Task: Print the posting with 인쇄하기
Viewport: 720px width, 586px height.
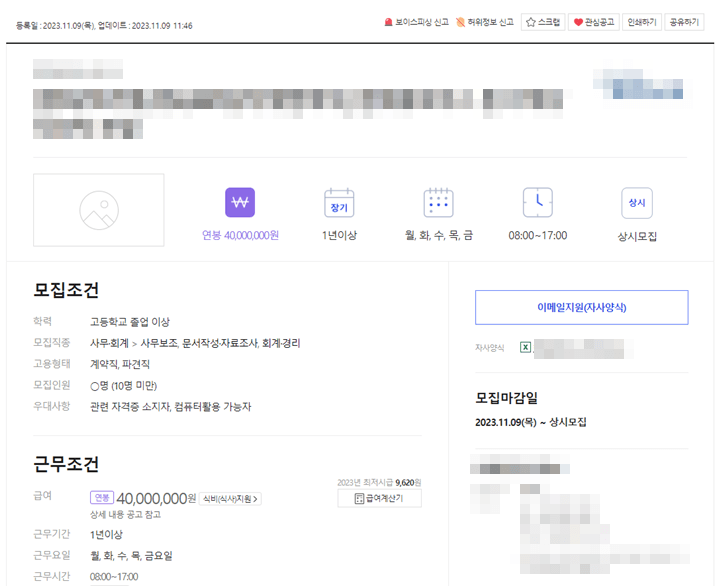Action: [642, 22]
